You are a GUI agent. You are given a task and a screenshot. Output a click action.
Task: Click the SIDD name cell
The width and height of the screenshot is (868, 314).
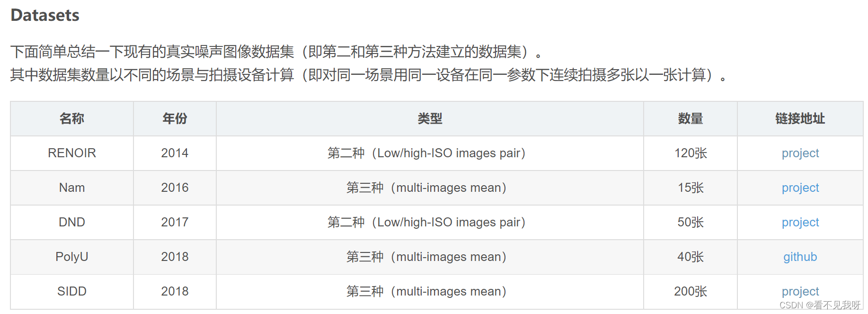(72, 291)
